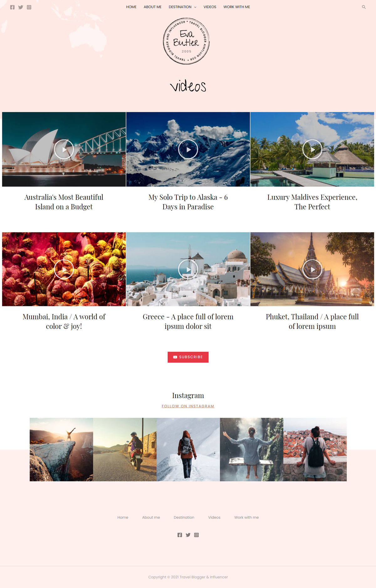
Task: Open the footer Instagram icon
Action: pos(196,535)
